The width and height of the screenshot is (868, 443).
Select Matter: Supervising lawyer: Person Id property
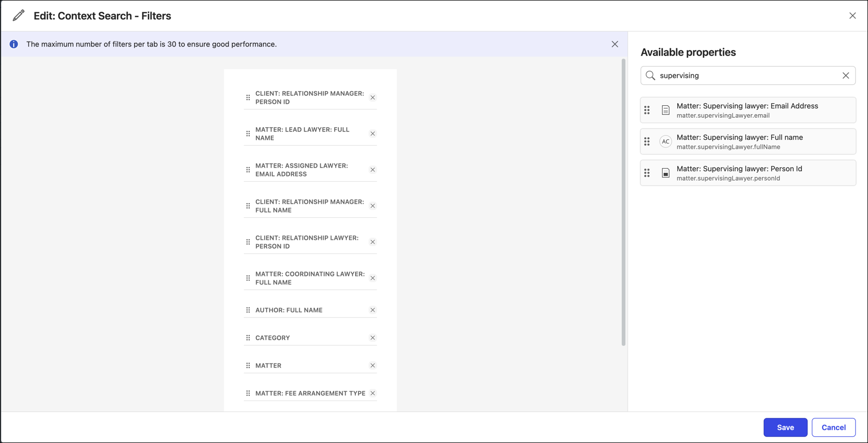click(x=748, y=173)
